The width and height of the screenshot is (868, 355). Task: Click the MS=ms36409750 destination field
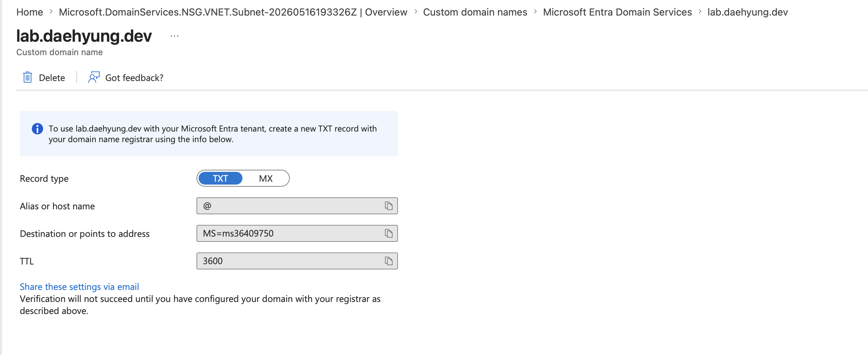coord(297,233)
